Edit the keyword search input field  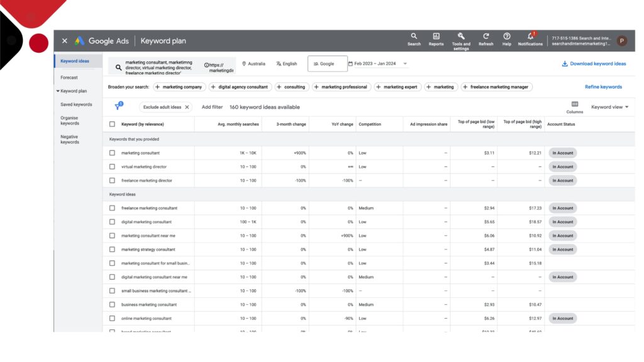[158, 68]
